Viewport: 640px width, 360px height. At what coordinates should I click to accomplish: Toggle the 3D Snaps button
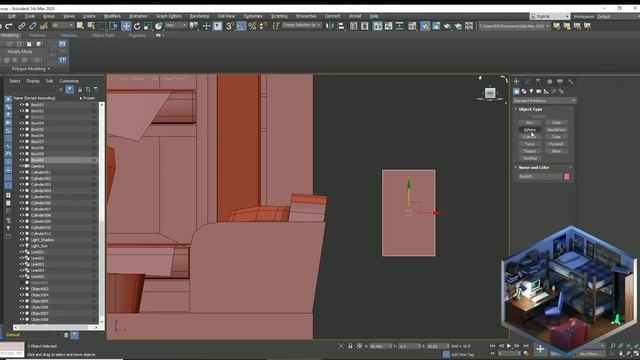pos(230,26)
